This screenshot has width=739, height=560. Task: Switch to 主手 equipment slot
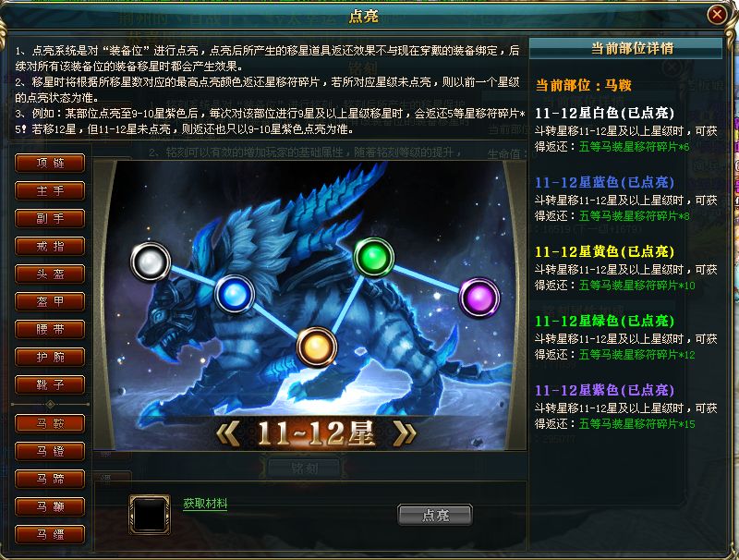coord(50,191)
